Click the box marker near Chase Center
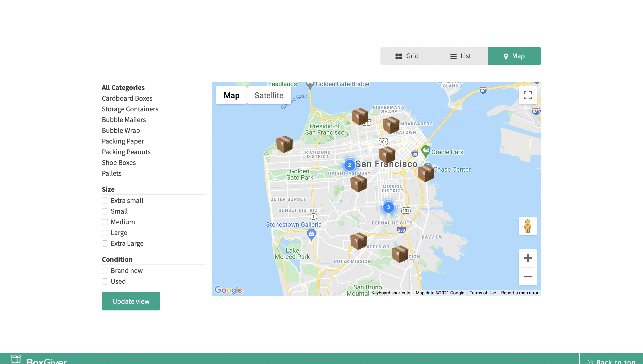 click(426, 173)
